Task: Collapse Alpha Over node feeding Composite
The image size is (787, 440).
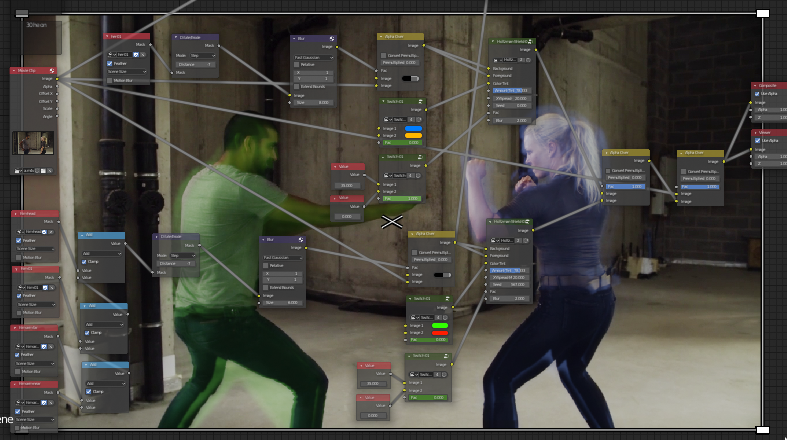Action: pyautogui.click(x=681, y=153)
